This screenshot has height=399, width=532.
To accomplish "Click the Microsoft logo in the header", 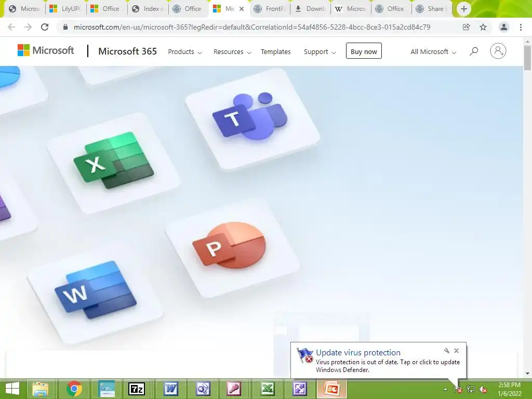I will click(46, 51).
